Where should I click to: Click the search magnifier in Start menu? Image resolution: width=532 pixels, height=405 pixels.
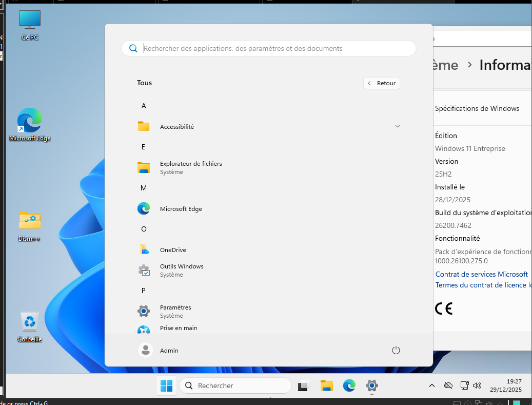(133, 48)
